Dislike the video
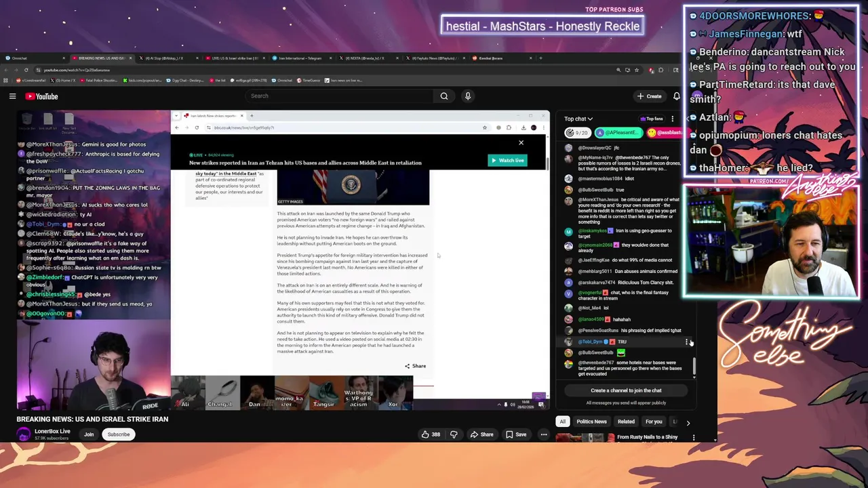The height and width of the screenshot is (488, 868). pos(454,434)
